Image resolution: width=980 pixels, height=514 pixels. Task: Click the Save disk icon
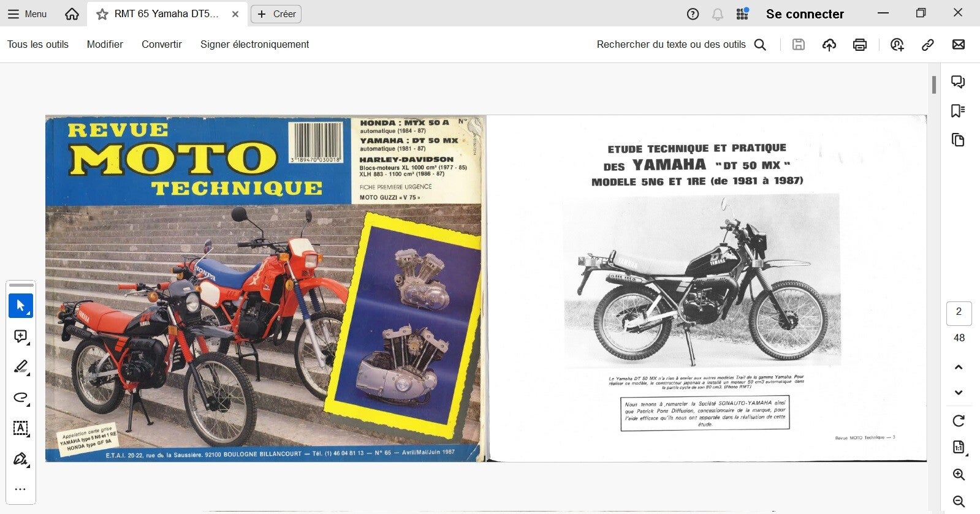[x=798, y=44]
